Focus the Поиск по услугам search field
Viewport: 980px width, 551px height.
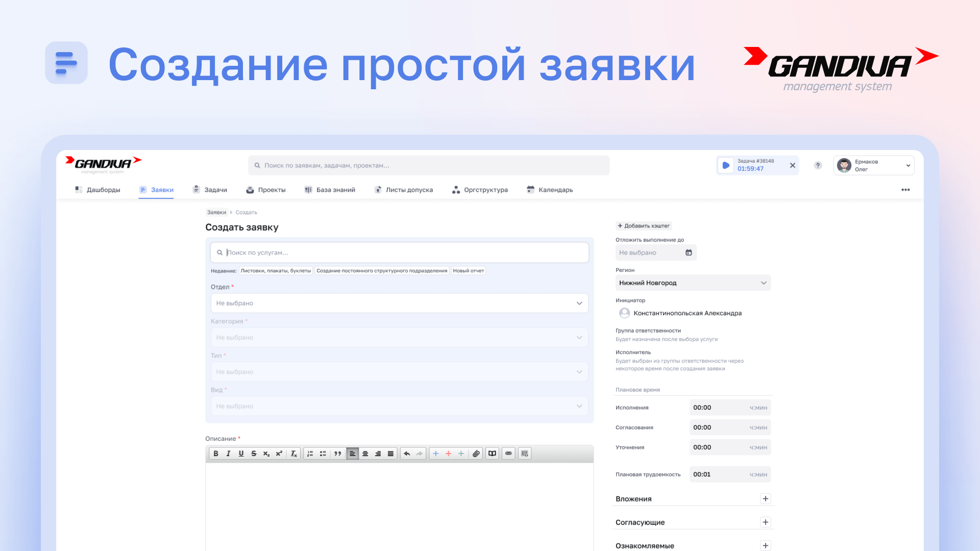point(399,253)
